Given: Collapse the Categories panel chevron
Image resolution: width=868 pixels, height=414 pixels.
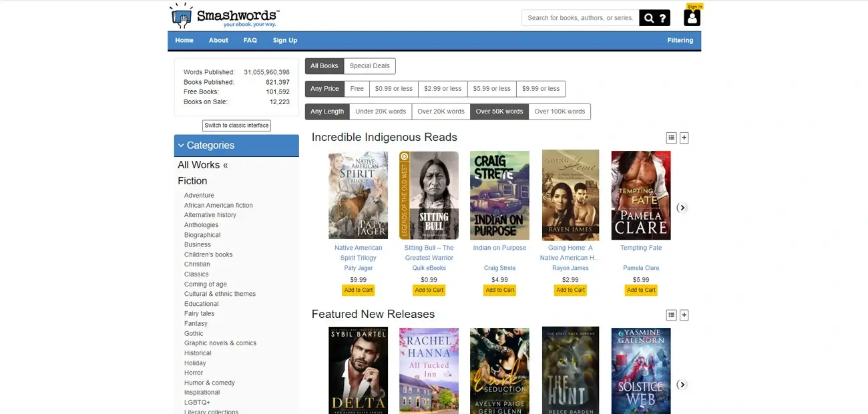Looking at the screenshot, I should 181,145.
